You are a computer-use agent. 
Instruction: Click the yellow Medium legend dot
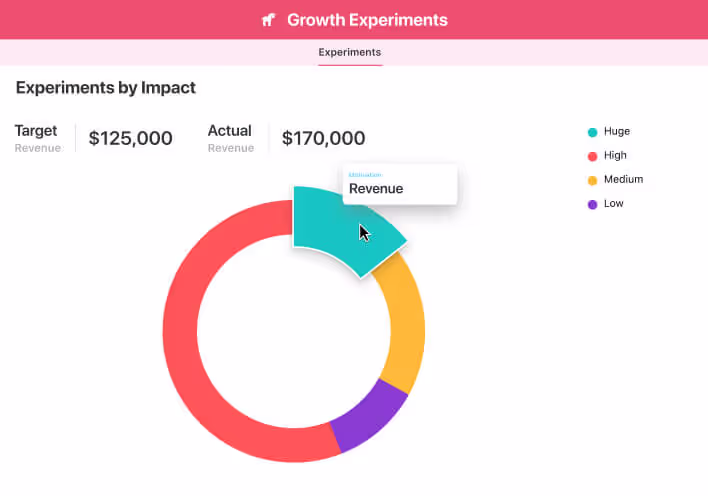(592, 180)
